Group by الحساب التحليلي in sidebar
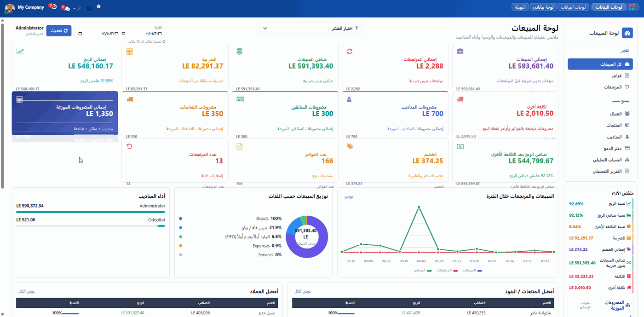This screenshot has height=317, width=644. click(600, 160)
